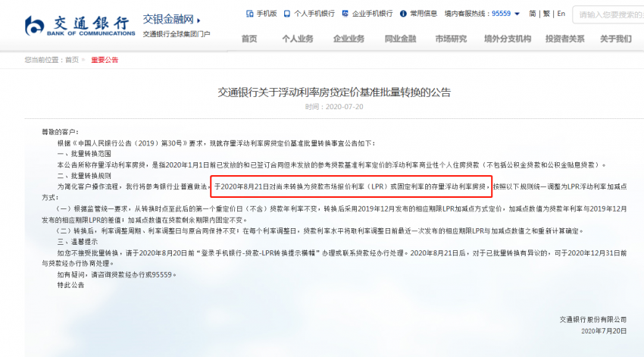644x357 pixels.
Task: Open the 企业业务 menu
Action: click(x=349, y=39)
